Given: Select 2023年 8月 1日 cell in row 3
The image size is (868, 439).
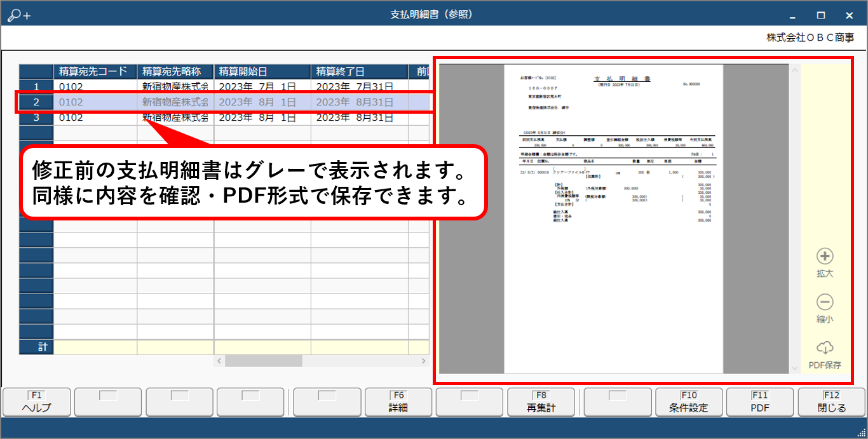Looking at the screenshot, I should pyautogui.click(x=262, y=117).
